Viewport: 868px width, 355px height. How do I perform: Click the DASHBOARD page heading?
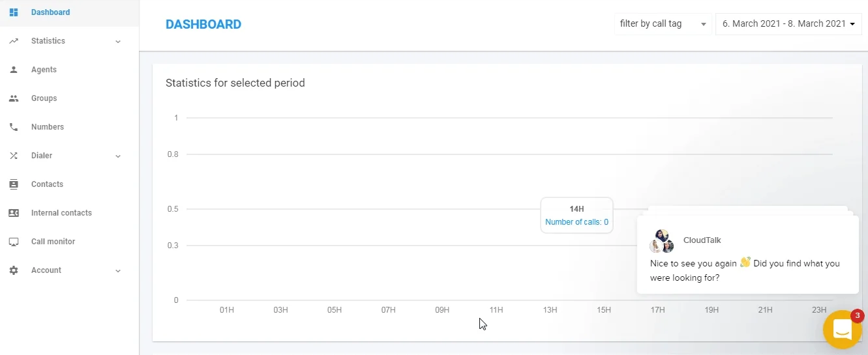click(x=203, y=25)
